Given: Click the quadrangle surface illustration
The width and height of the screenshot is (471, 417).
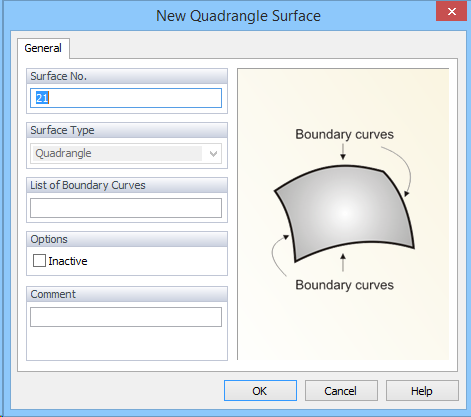Looking at the screenshot, I should (x=344, y=213).
